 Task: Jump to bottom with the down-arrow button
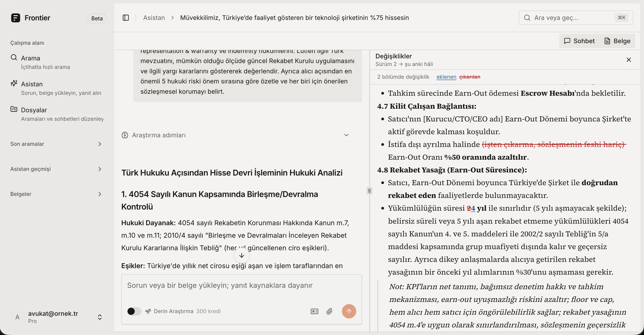point(241,255)
